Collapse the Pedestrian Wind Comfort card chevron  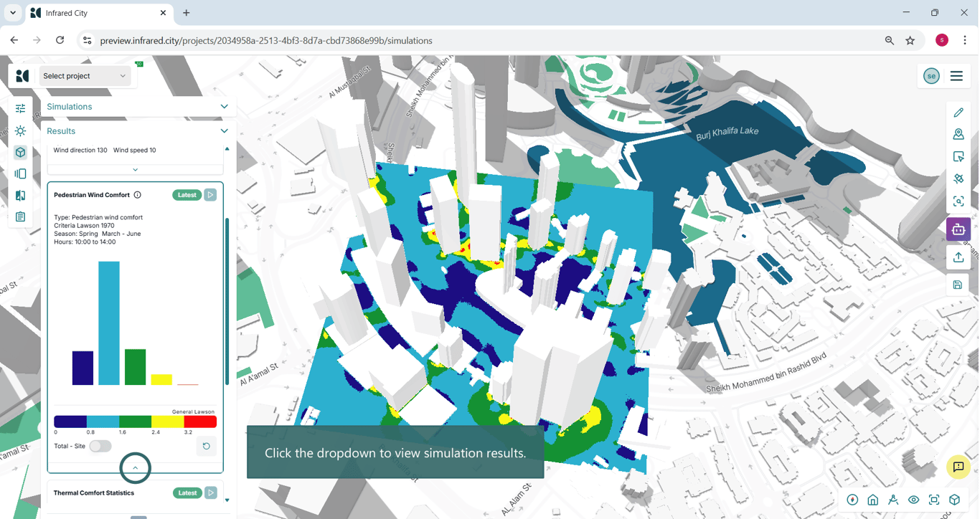point(136,468)
